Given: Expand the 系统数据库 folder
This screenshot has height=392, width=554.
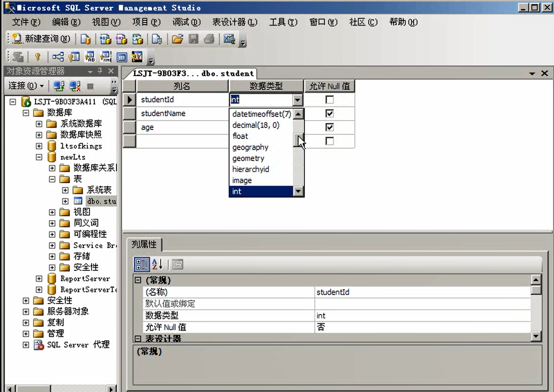Looking at the screenshot, I should (x=39, y=124).
